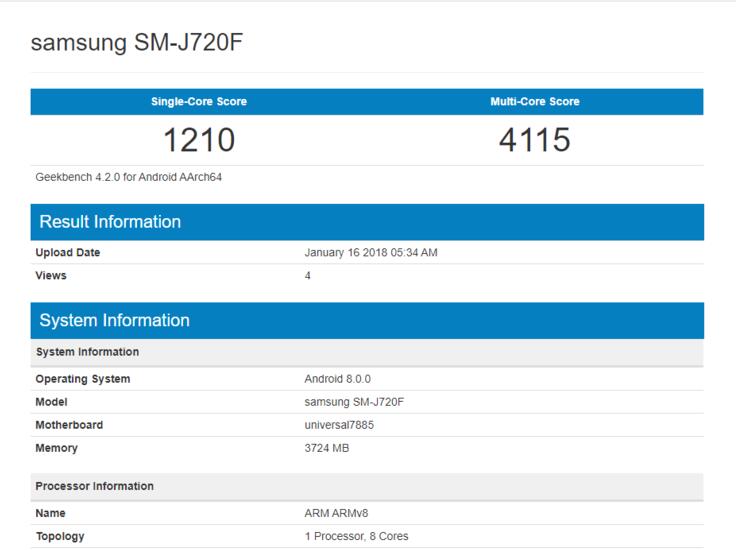This screenshot has height=550, width=736.
Task: Click the Model value samsung SM-J720F
Action: click(354, 402)
